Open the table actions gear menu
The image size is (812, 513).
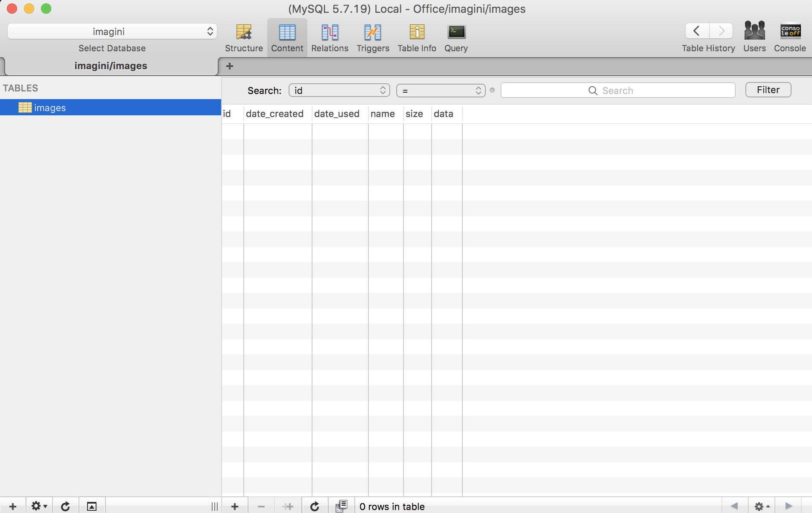39,507
